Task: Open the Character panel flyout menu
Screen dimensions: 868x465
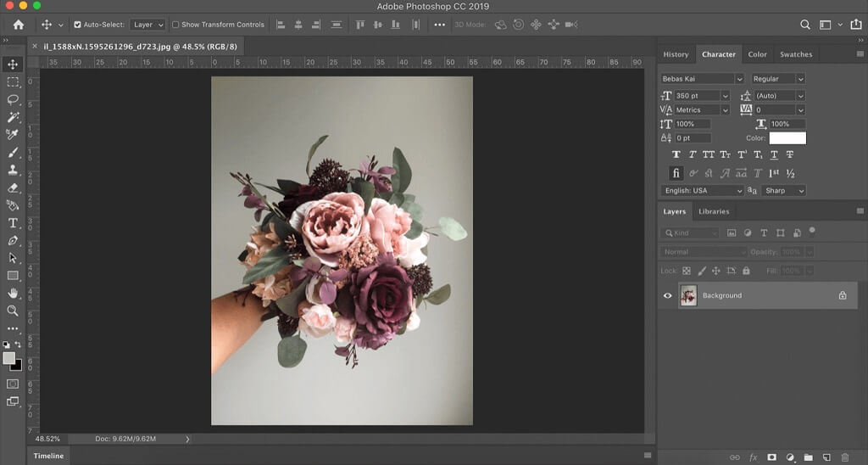Action: point(860,54)
